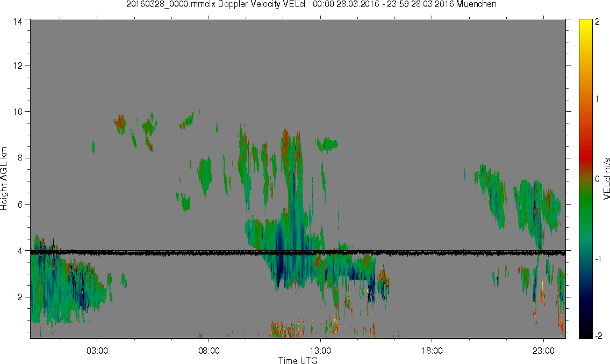610x364 pixels.
Task: Click the 4 km height label
Action: [20, 251]
